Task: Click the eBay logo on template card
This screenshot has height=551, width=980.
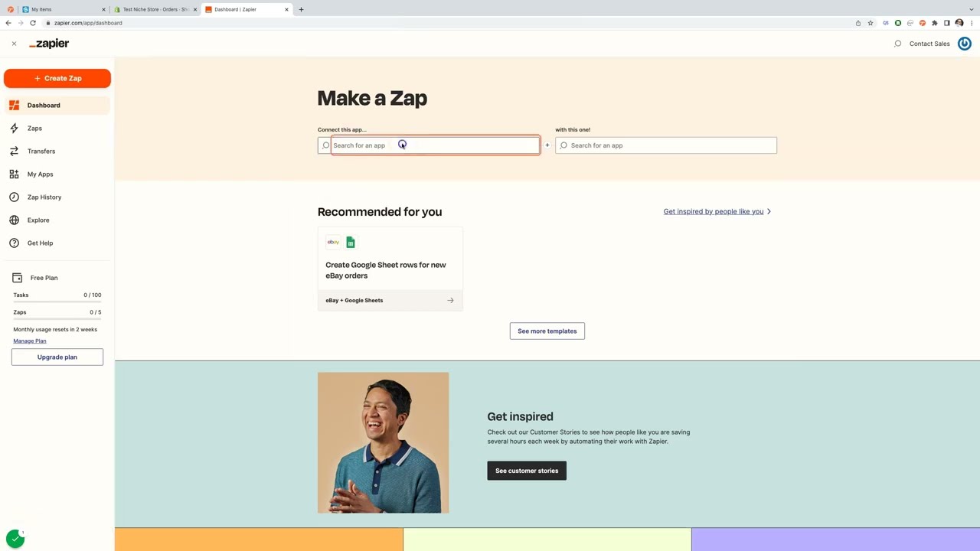Action: 333,243
